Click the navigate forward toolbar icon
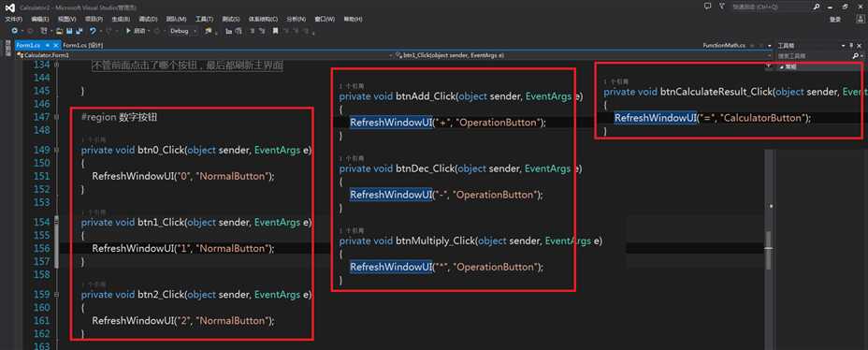The image size is (868, 350). click(x=30, y=31)
